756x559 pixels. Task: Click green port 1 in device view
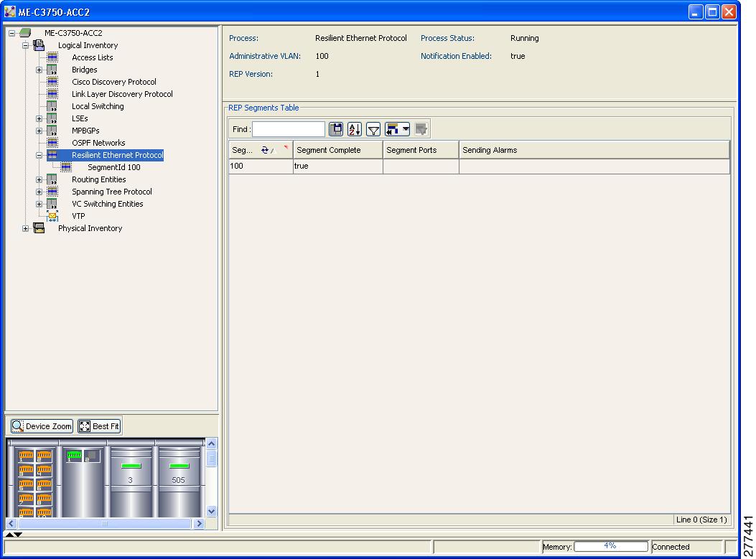pos(74,456)
